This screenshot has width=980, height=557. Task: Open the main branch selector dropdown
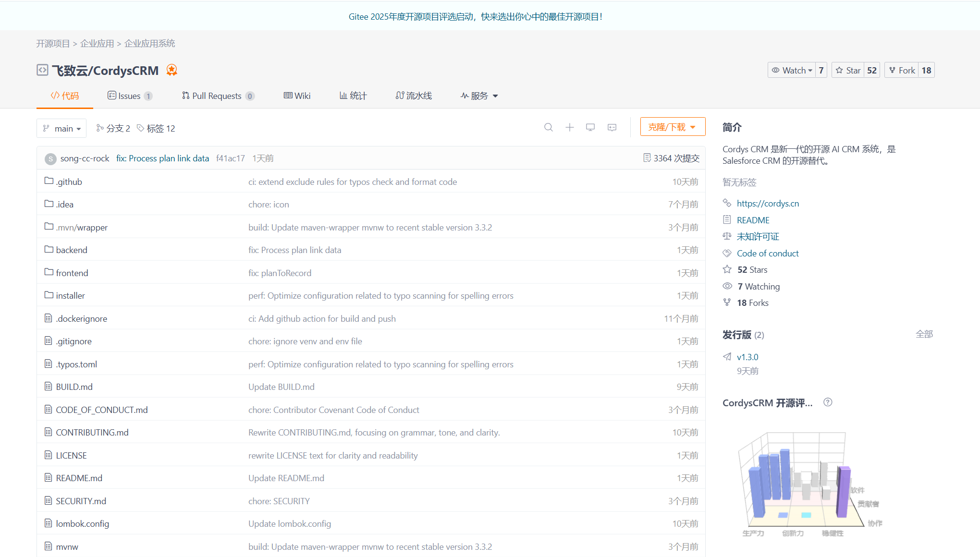(61, 128)
